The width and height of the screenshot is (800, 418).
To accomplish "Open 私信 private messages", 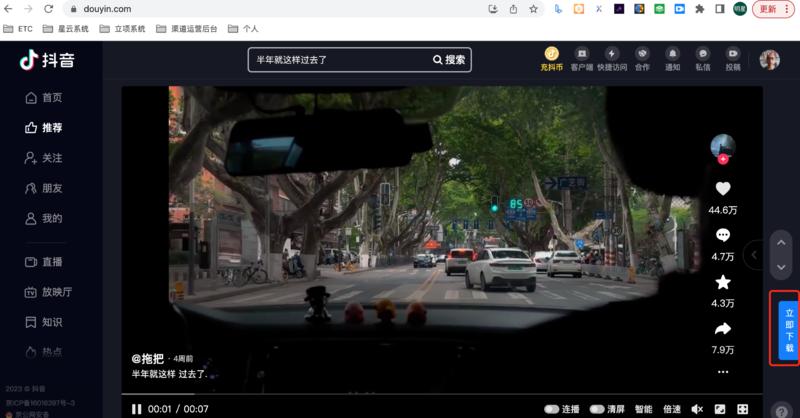I will click(703, 59).
